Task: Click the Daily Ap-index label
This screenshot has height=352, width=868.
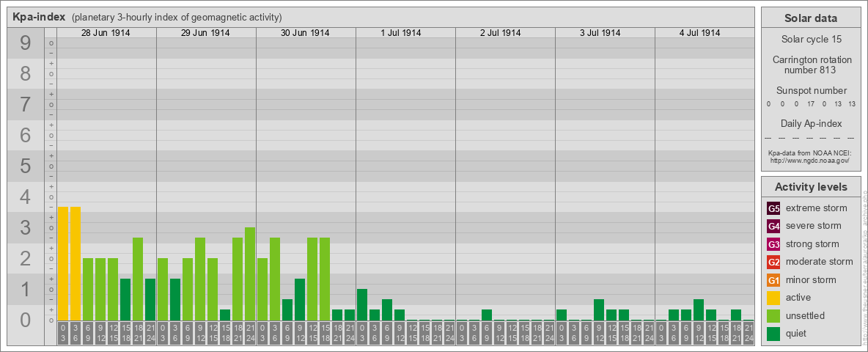Action: pyautogui.click(x=811, y=123)
